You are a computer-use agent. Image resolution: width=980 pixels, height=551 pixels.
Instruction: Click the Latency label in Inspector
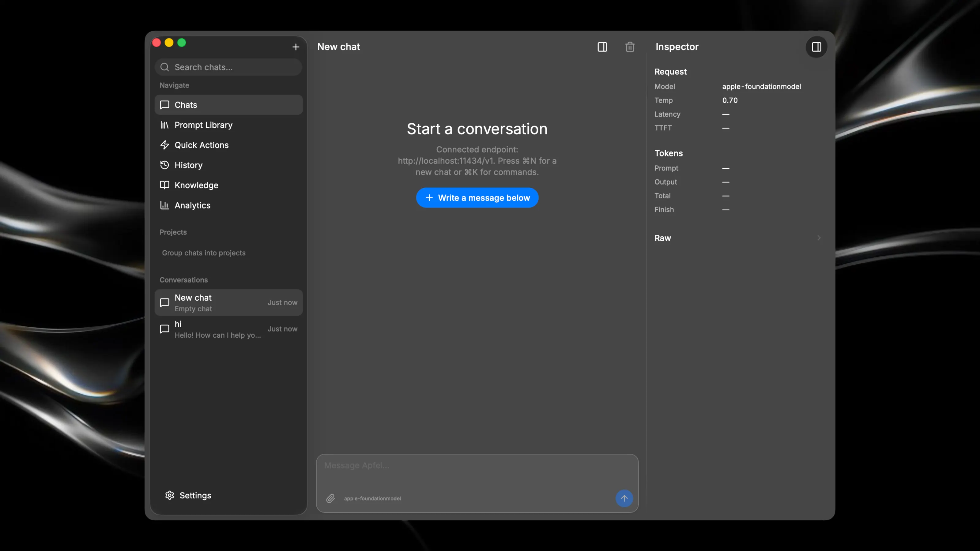coord(667,114)
